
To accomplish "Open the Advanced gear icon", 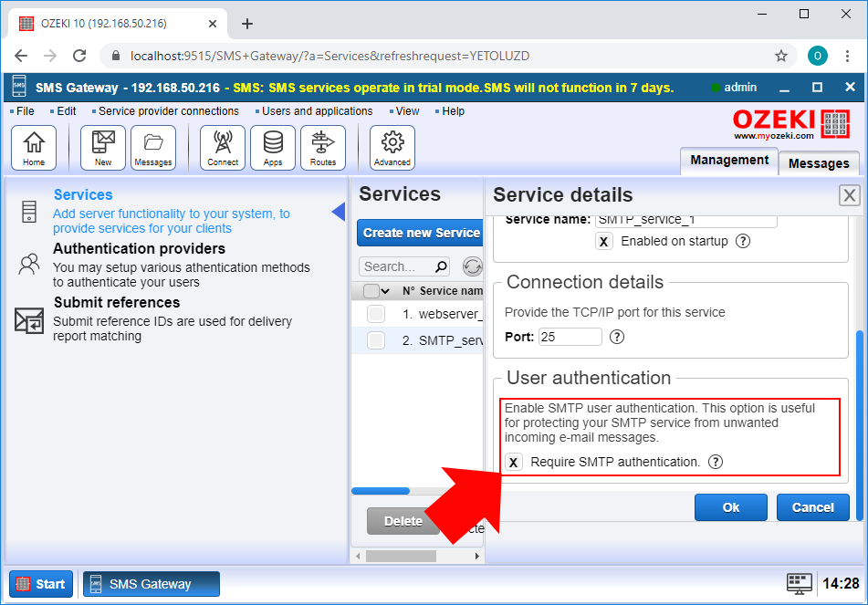I will 392,148.
